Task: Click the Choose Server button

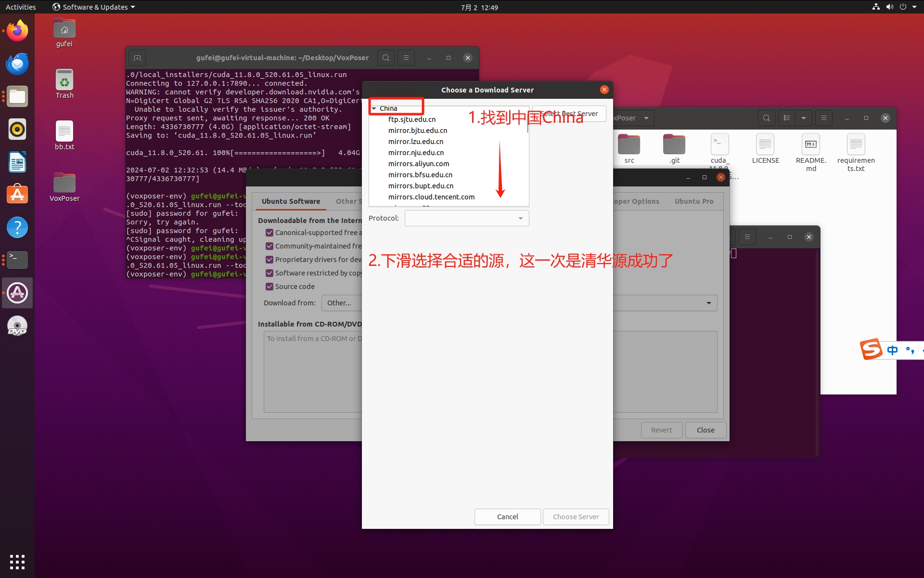Action: coord(576,516)
